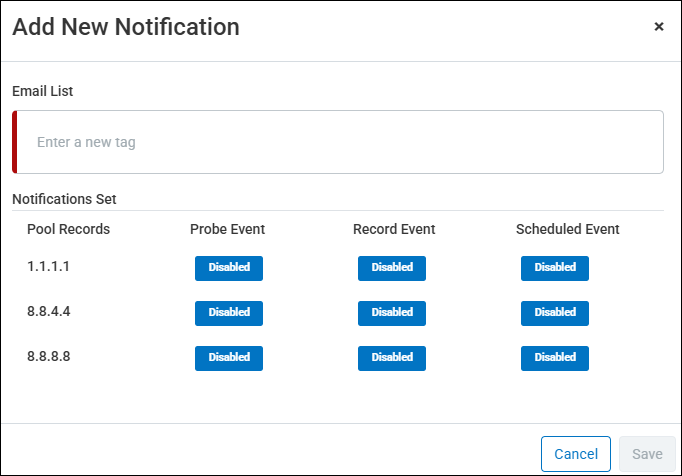Image resolution: width=682 pixels, height=476 pixels.
Task: Switch on Record Event for 8.8.8.8
Action: pyautogui.click(x=392, y=358)
